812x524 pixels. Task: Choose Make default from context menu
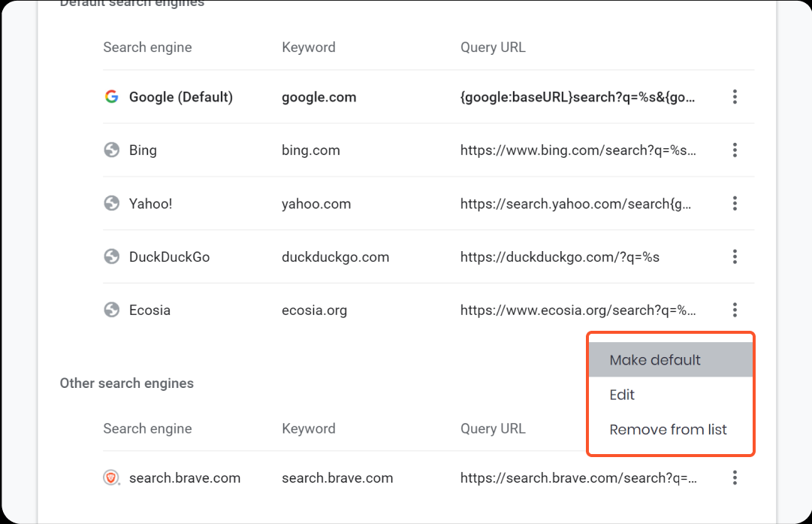coord(671,359)
